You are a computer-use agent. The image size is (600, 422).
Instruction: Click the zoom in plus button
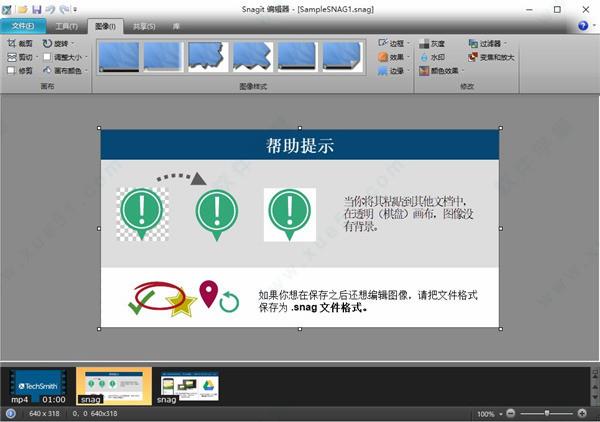coord(583,413)
